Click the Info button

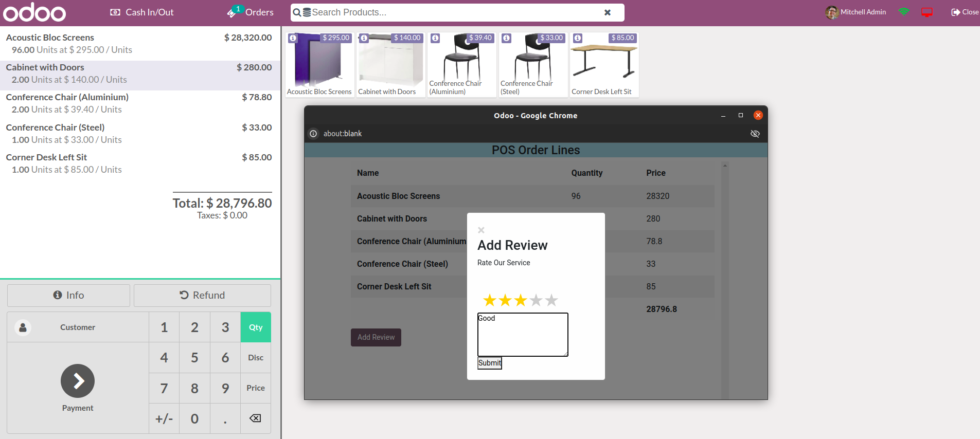pos(68,296)
